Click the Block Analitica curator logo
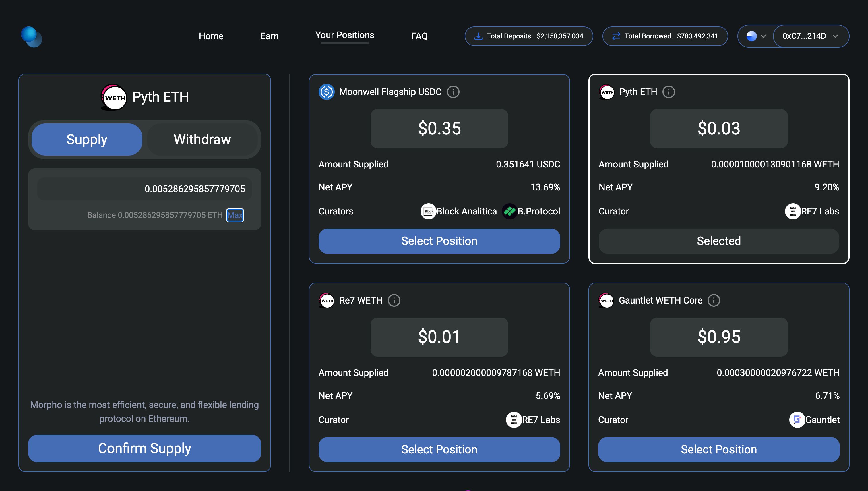 [x=428, y=211]
